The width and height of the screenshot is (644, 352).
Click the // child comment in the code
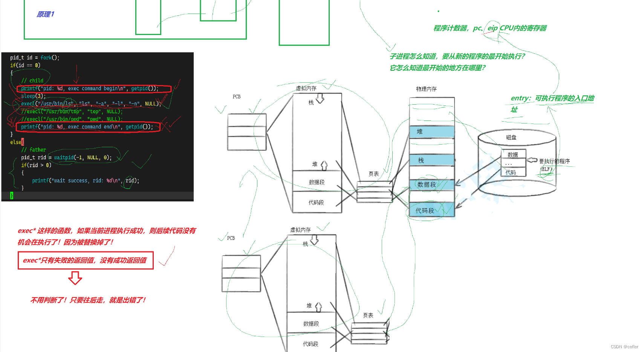32,81
